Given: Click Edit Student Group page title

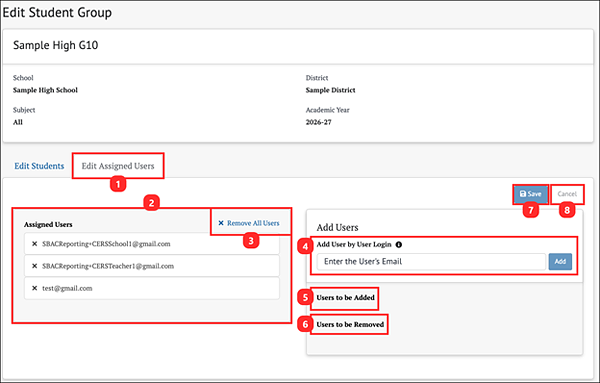Looking at the screenshot, I should click(x=57, y=13).
